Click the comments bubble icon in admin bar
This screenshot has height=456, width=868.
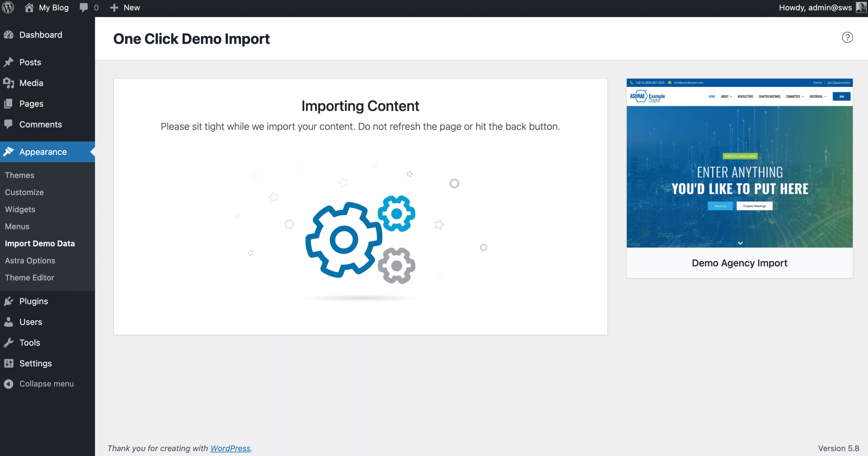[83, 7]
